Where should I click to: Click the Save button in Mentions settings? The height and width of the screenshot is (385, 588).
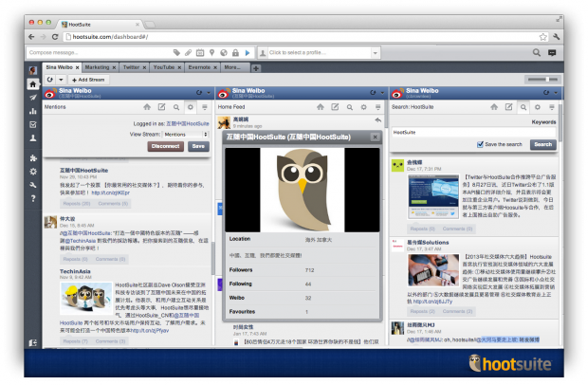coord(198,146)
